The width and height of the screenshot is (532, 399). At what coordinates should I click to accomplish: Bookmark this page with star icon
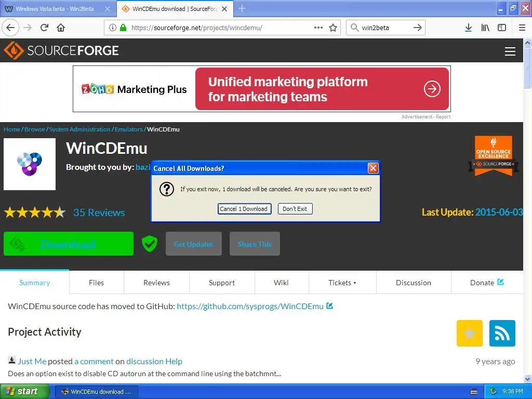tap(333, 28)
